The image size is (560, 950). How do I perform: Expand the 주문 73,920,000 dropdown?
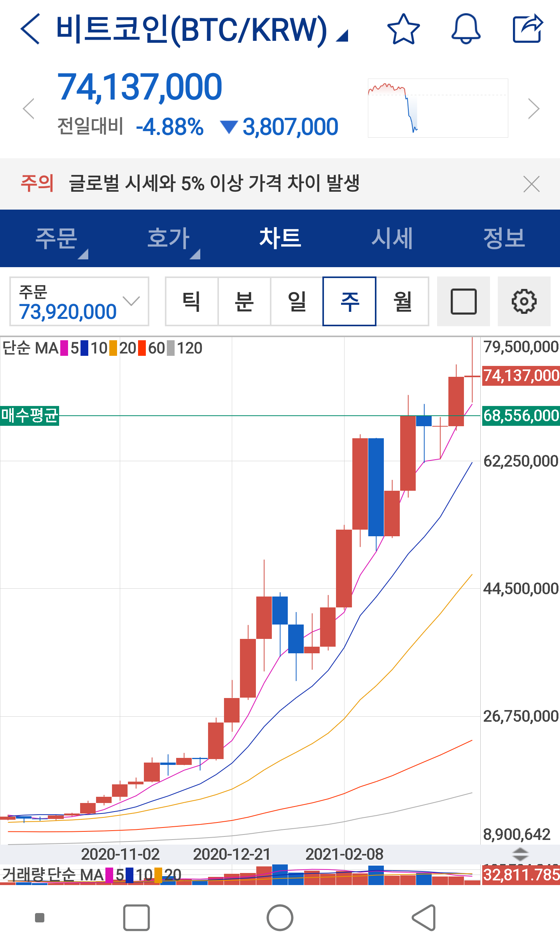click(x=79, y=301)
